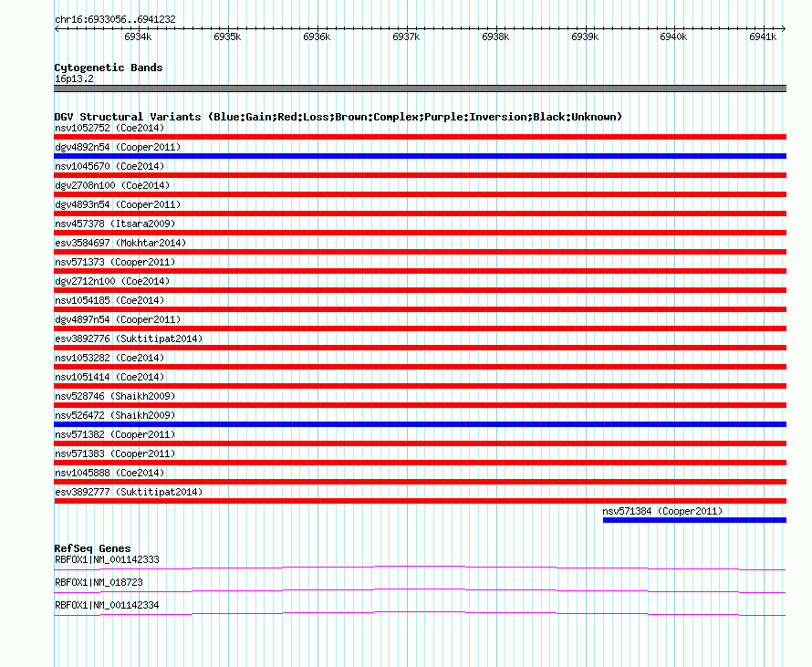Click the 6941k ruler mark
This screenshot has height=667, width=812.
pyautogui.click(x=763, y=36)
